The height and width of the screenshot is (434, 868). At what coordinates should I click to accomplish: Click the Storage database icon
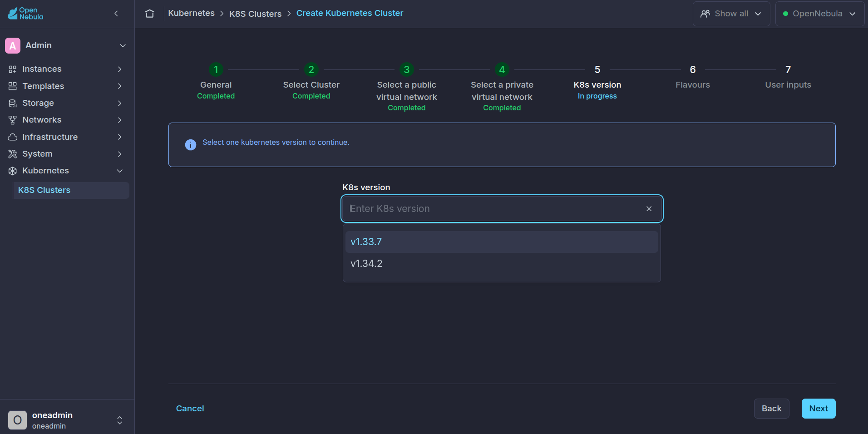[13, 103]
